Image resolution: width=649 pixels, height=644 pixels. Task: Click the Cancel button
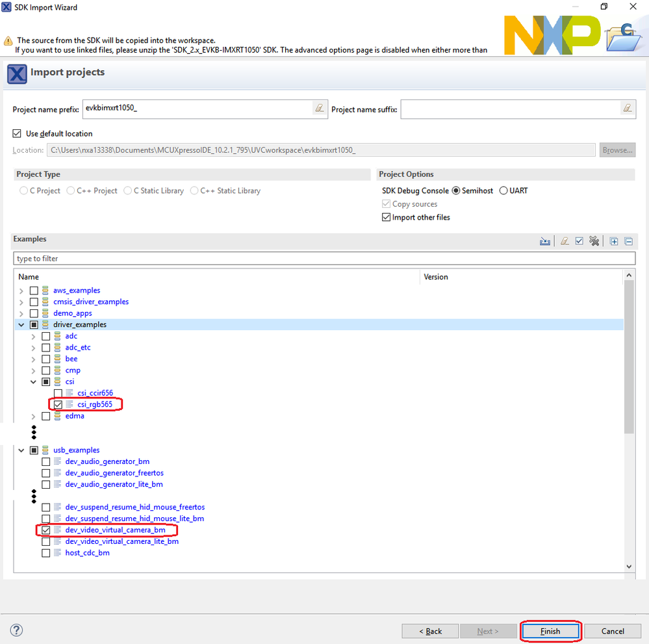613,631
